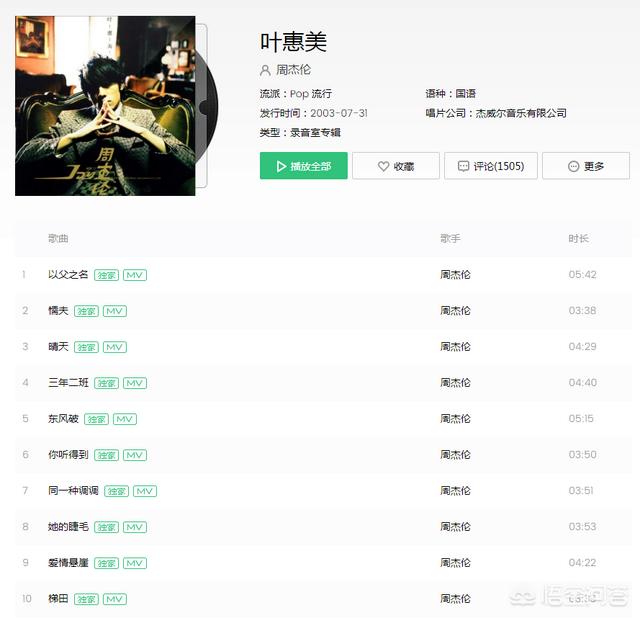
Task: Click the 歌曲 column header
Action: pos(58,238)
